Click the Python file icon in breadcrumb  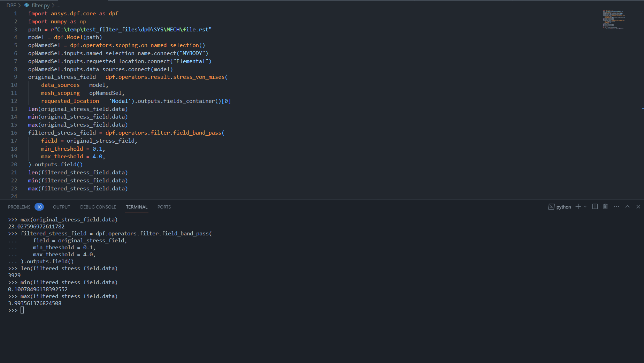[x=26, y=5]
